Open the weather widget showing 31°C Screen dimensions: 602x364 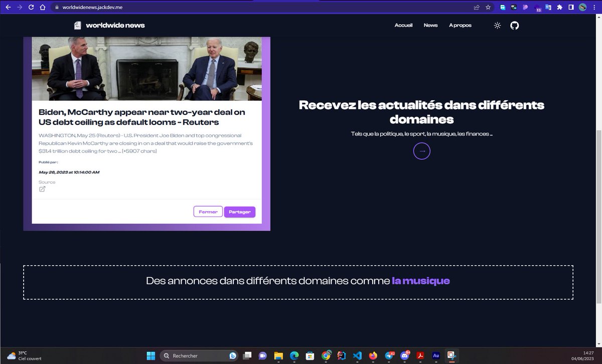[x=24, y=355]
